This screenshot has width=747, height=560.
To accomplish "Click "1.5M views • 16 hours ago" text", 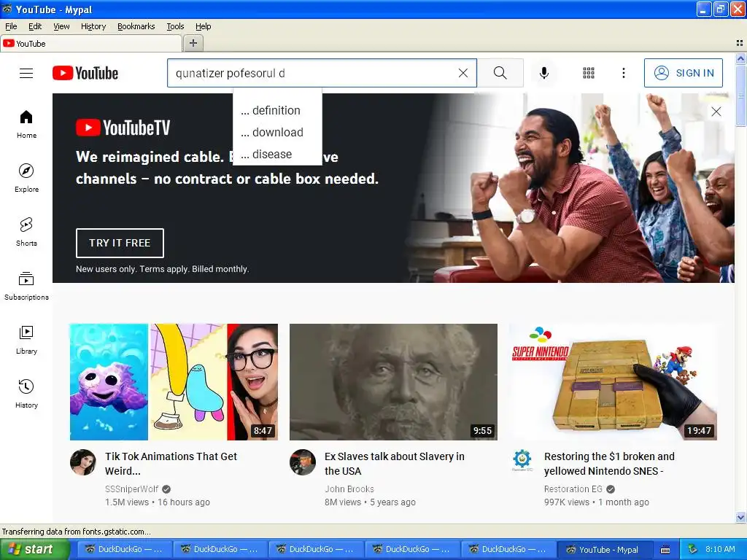I will [158, 502].
